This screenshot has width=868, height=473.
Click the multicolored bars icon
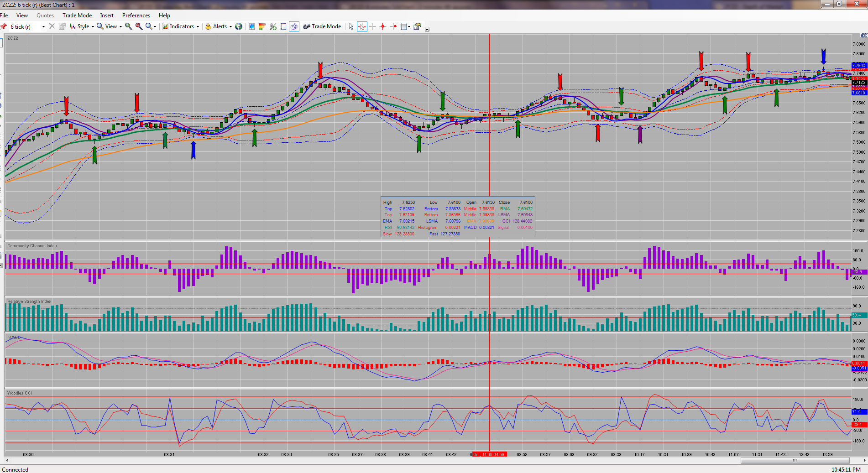[262, 26]
